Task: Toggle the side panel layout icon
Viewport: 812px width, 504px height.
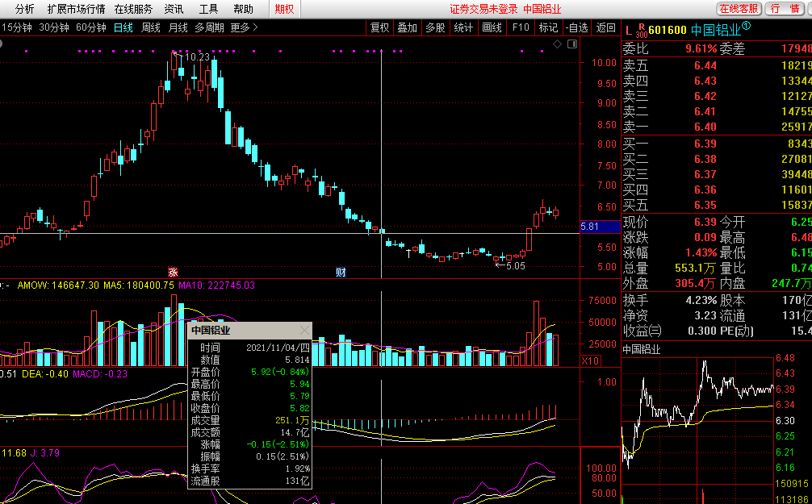Action: pyautogui.click(x=572, y=44)
